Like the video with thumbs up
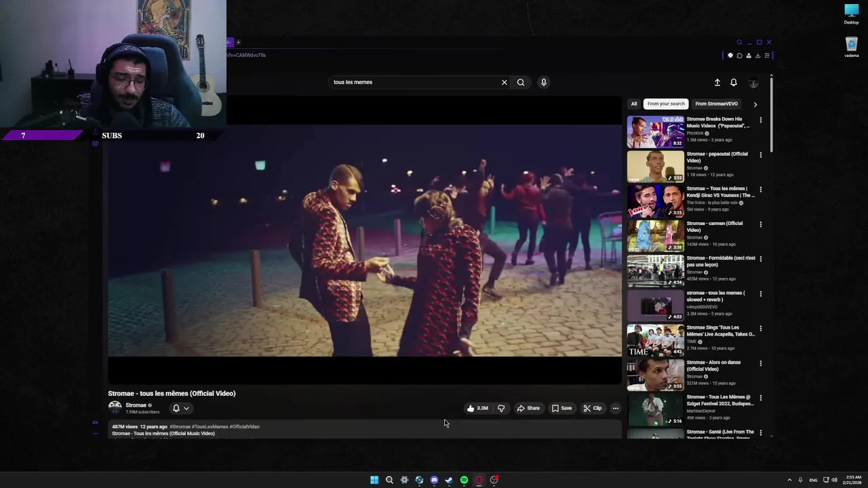This screenshot has width=868, height=488. [477, 408]
